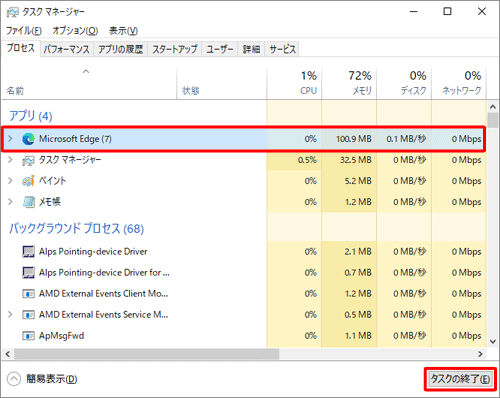Click the AMD External Events Client icon
Screen dimensions: 500x398
click(x=28, y=294)
